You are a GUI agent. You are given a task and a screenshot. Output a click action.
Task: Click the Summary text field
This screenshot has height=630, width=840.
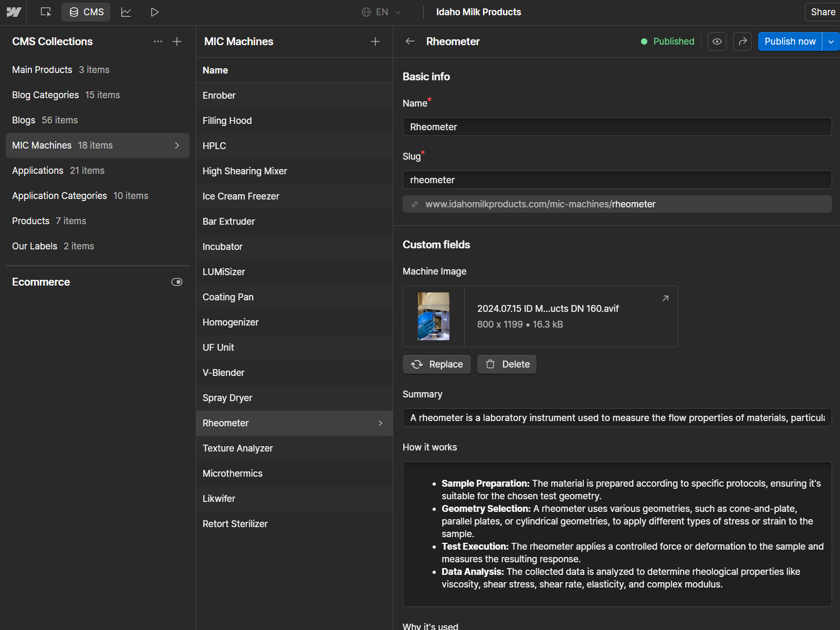(x=617, y=418)
